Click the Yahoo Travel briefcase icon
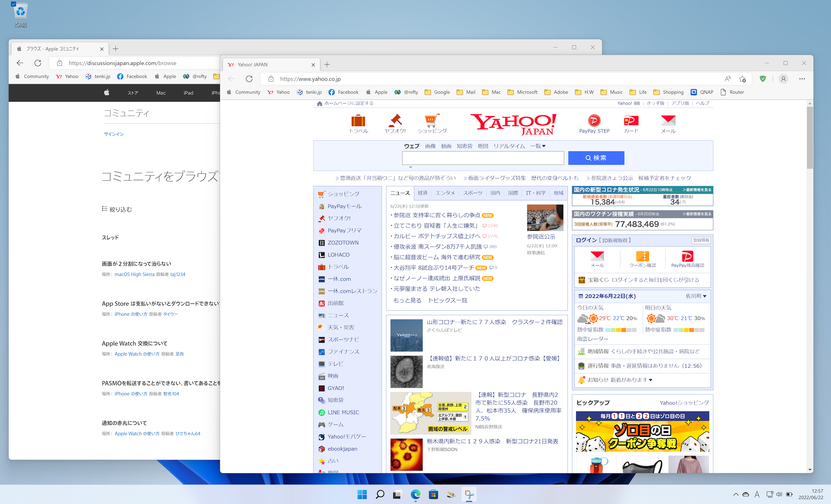Screen dimensions: 831x504 358,121
